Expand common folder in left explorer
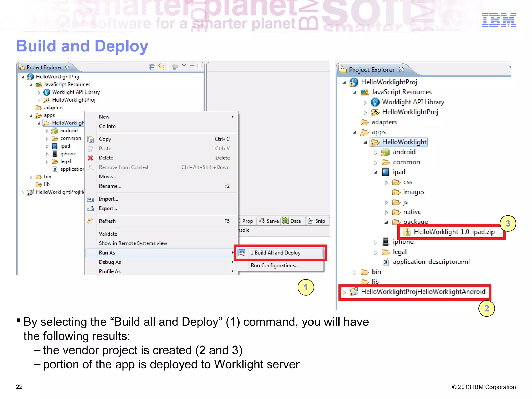Viewport: 532px width, 399px height. click(47, 139)
